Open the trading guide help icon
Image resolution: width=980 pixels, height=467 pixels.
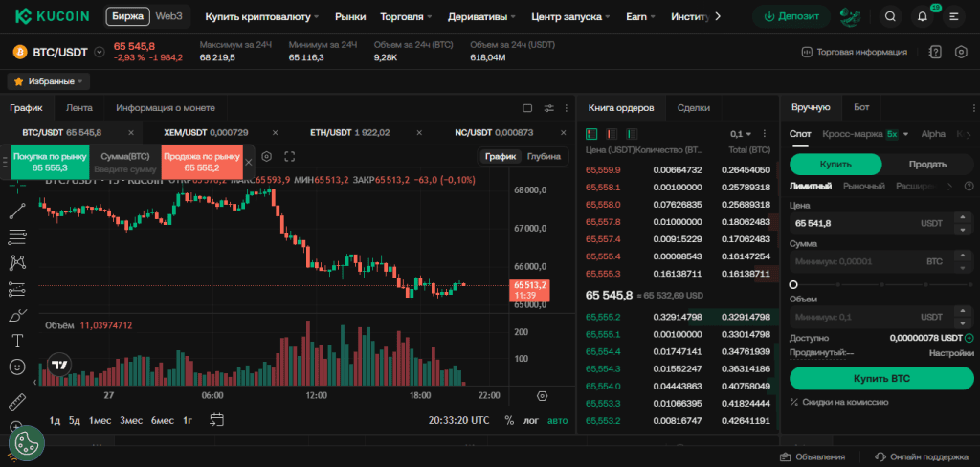coord(935,52)
